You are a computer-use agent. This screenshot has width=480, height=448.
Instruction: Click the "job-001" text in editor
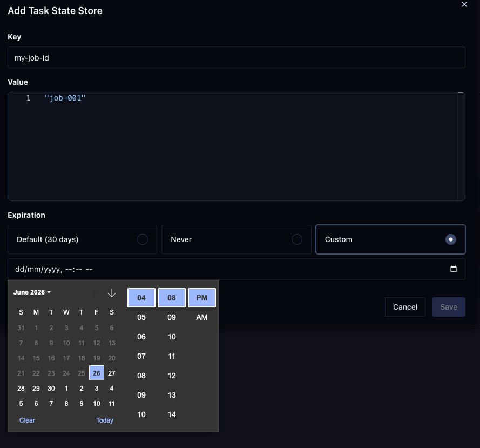65,98
